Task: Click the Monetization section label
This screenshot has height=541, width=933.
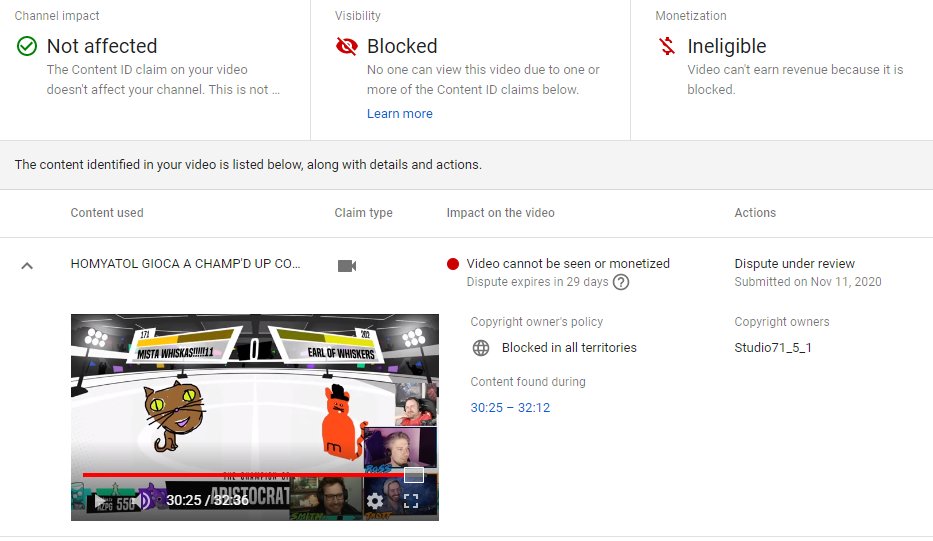Action: [x=691, y=16]
